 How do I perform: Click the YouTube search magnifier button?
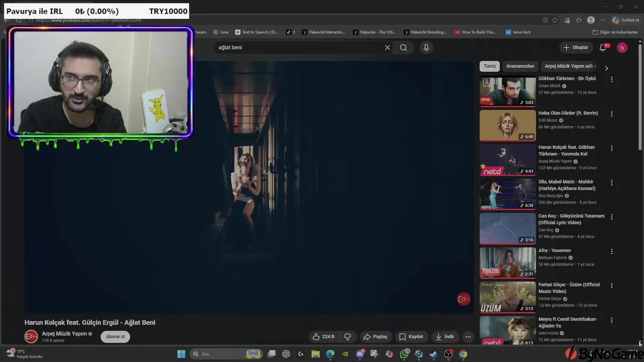pos(404,47)
